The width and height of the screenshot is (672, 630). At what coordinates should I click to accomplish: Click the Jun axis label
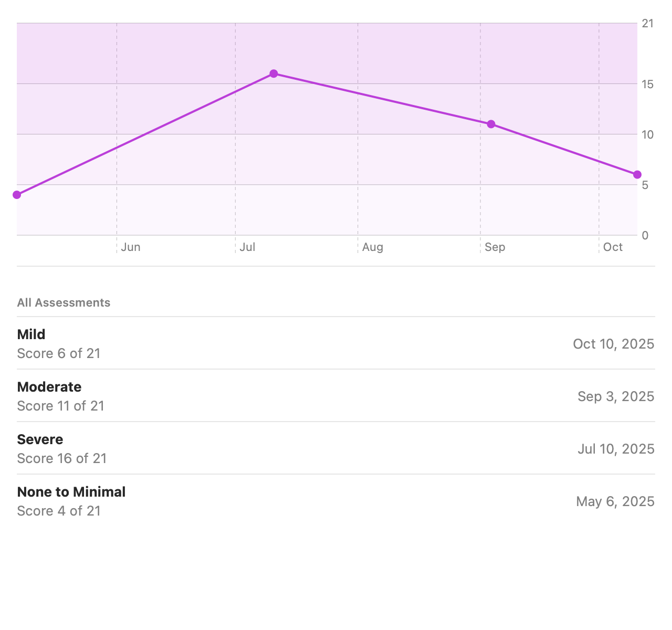click(131, 247)
